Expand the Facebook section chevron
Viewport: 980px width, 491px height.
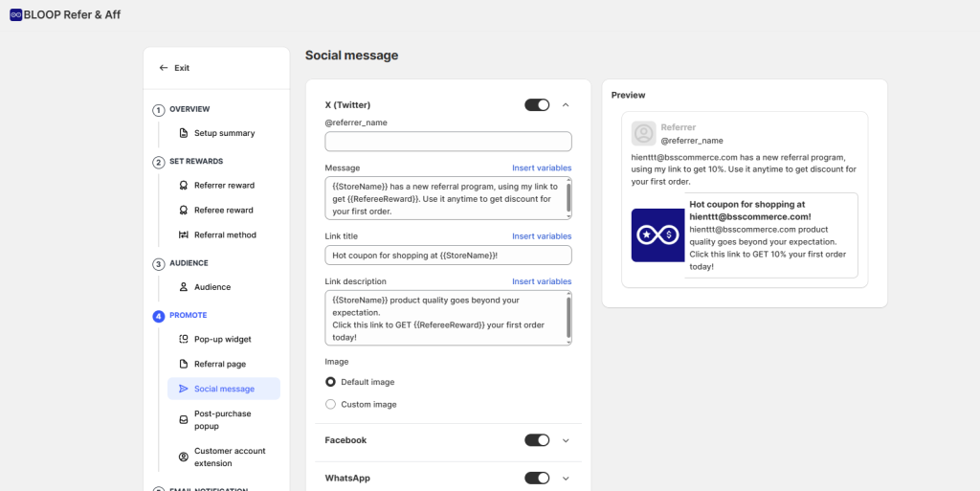click(566, 440)
